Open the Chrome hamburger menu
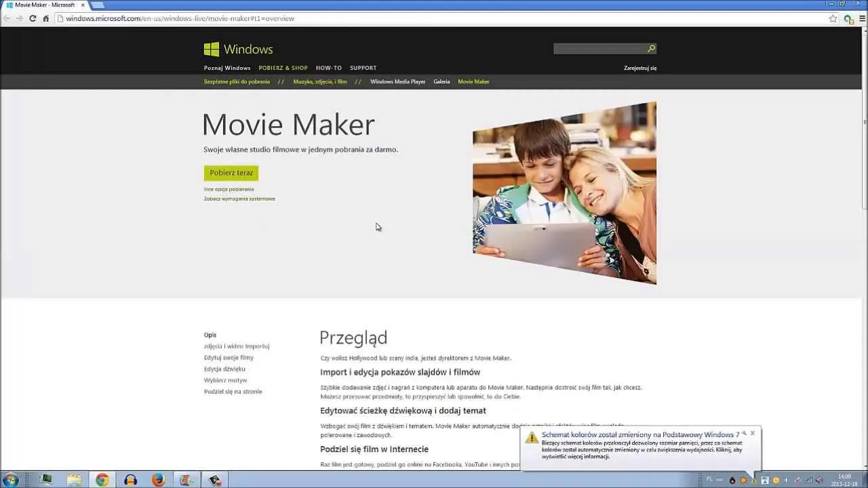Image resolution: width=868 pixels, height=488 pixels. [x=862, y=18]
